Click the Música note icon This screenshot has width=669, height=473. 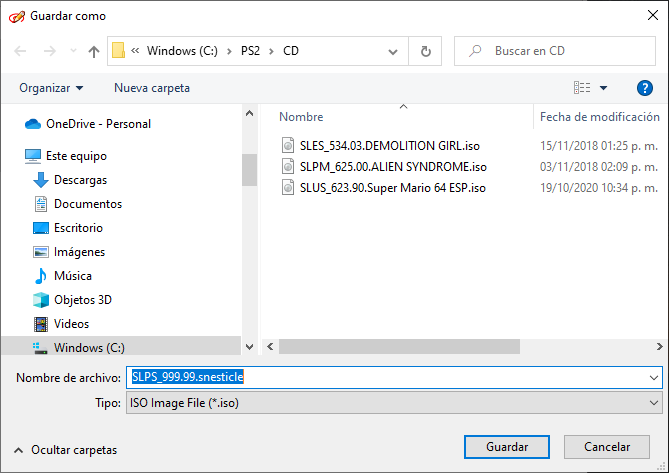[x=41, y=276]
